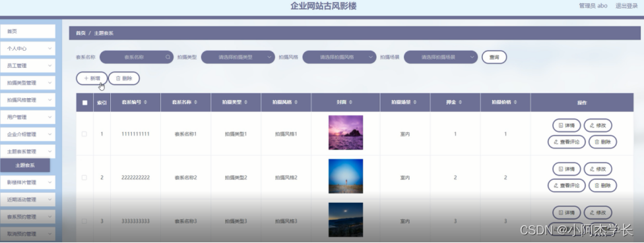Sort table by 拍摄类型 column arrows
This screenshot has height=243, width=644.
(245, 102)
